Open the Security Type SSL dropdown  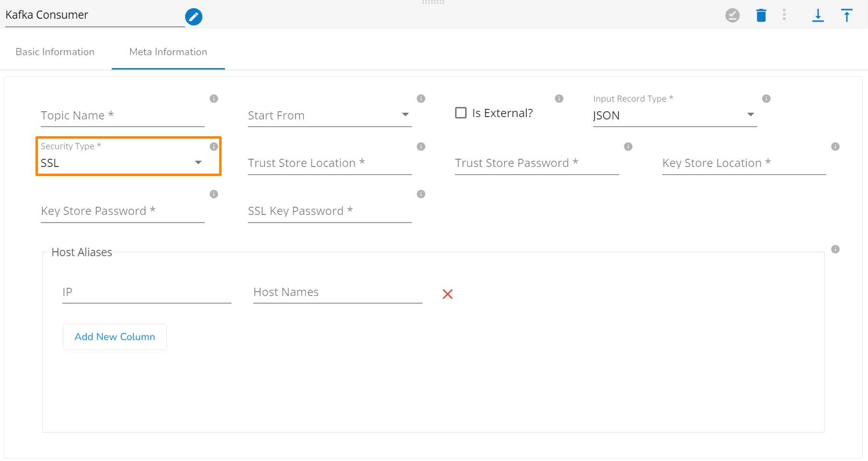point(122,163)
